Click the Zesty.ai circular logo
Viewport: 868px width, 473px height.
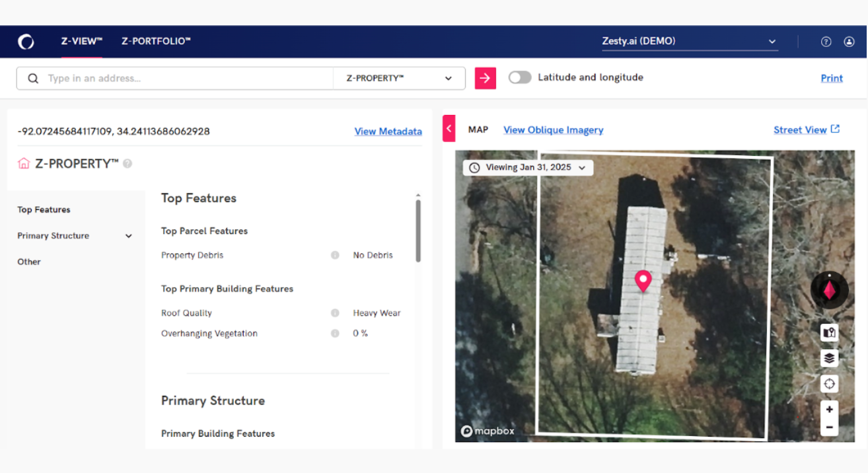click(26, 42)
